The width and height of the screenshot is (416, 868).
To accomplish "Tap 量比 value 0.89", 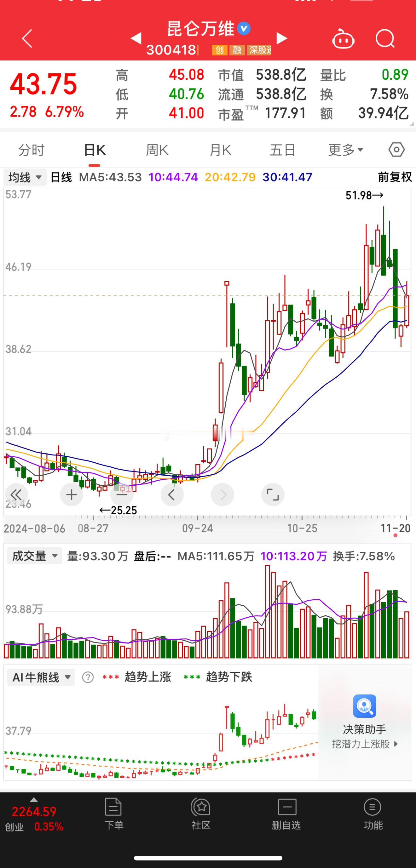I will point(395,74).
